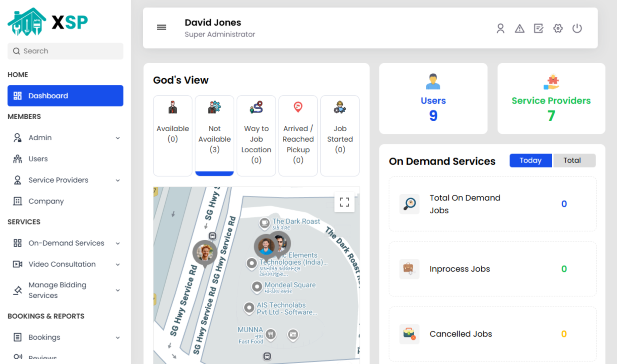Select the Arrived / Reached Pickup filter
The width and height of the screenshot is (617, 364).
tap(298, 136)
